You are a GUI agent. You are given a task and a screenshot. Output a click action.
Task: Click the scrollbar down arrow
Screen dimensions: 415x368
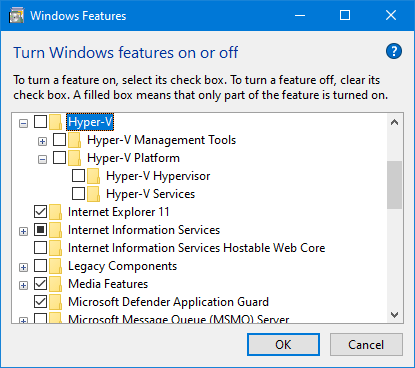click(395, 314)
